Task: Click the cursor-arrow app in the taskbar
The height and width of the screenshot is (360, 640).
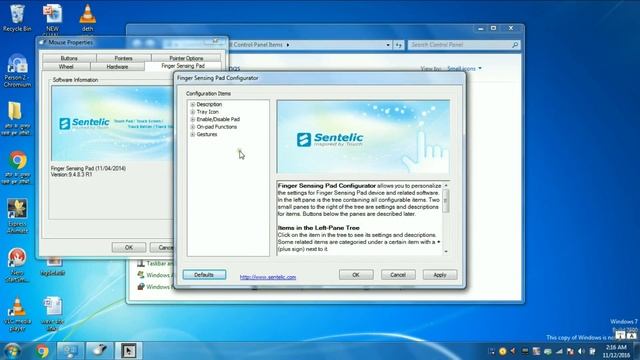Action: 128,351
